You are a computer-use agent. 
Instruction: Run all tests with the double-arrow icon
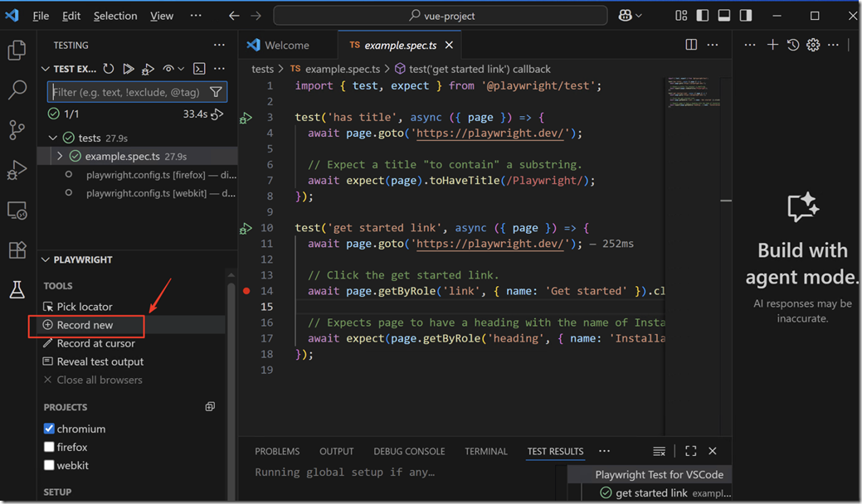tap(129, 69)
